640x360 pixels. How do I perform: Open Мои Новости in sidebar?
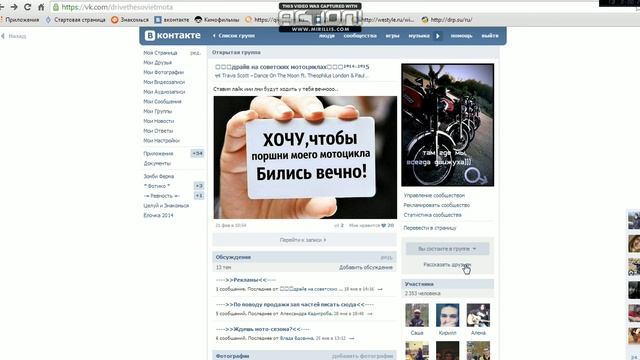[158, 121]
